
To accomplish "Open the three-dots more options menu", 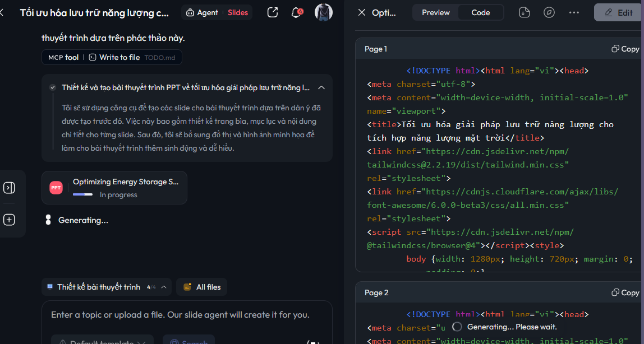I will coord(574,13).
